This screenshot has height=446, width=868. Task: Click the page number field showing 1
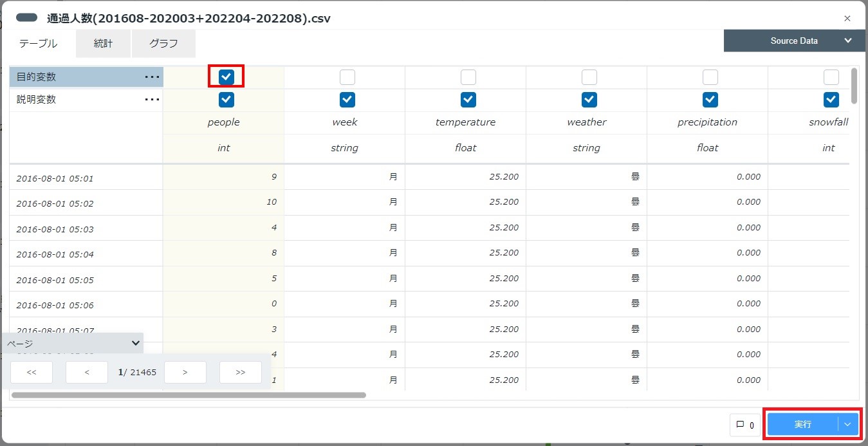pos(120,372)
